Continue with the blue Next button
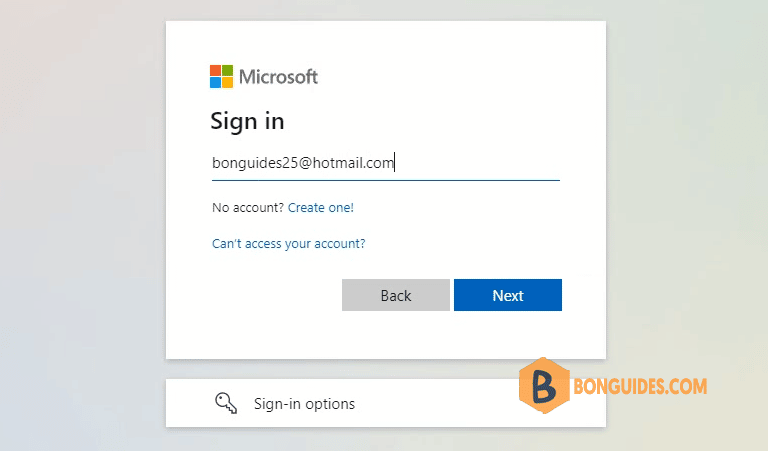This screenshot has width=768, height=451. (508, 295)
